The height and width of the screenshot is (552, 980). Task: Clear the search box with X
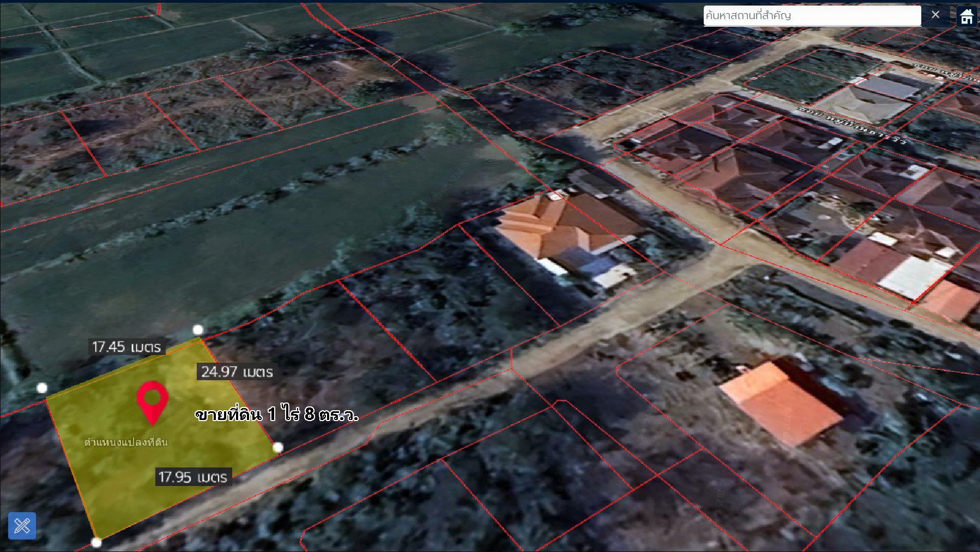[935, 15]
